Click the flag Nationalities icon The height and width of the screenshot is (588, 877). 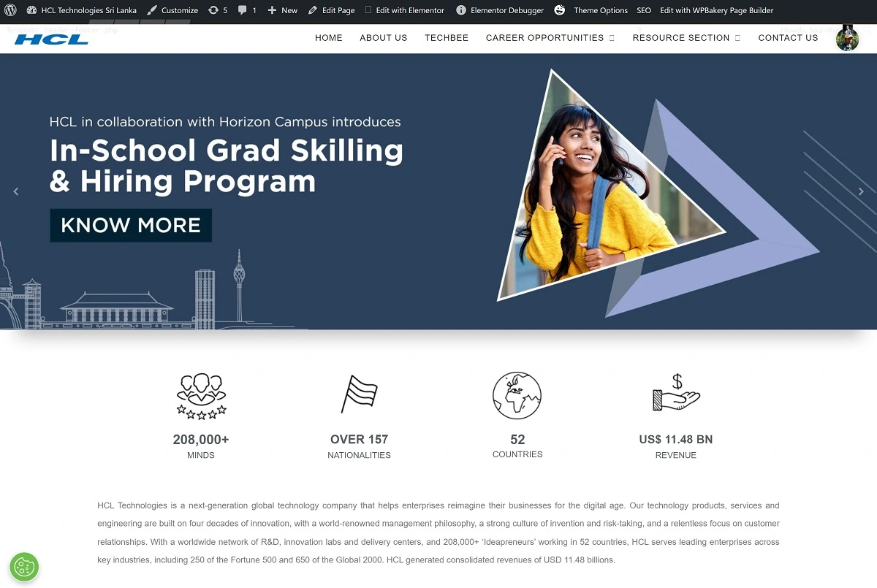point(359,394)
